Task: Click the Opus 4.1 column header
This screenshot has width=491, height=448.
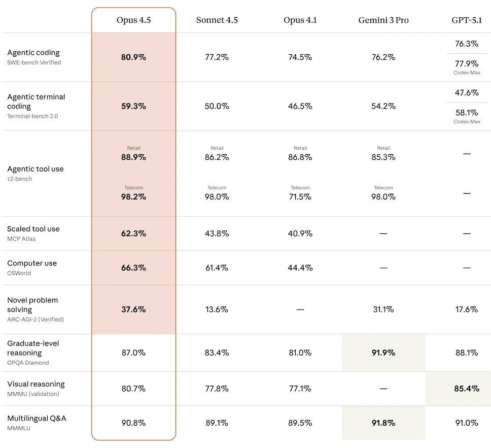Action: 300,20
